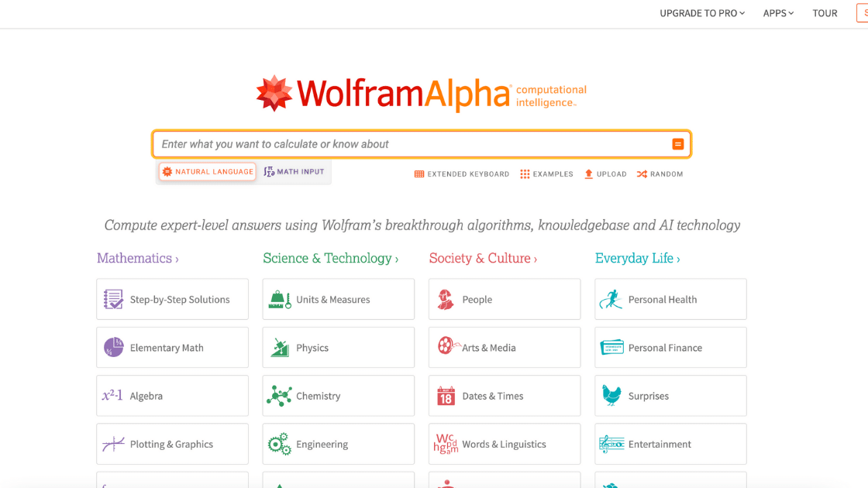Click the 'Words & Linguistics' label
Screen dimensions: 868x488
pyautogui.click(x=504, y=445)
